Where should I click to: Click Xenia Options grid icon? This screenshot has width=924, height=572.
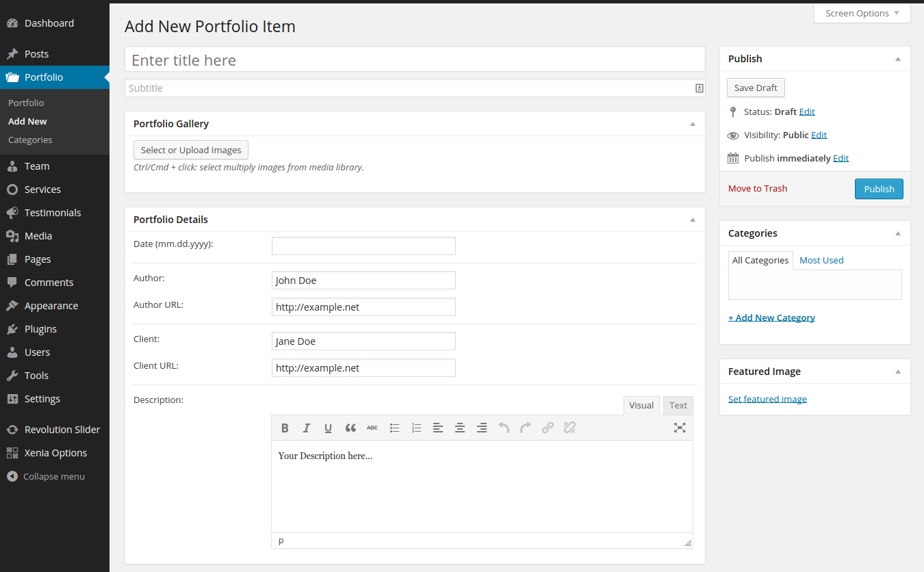point(12,453)
